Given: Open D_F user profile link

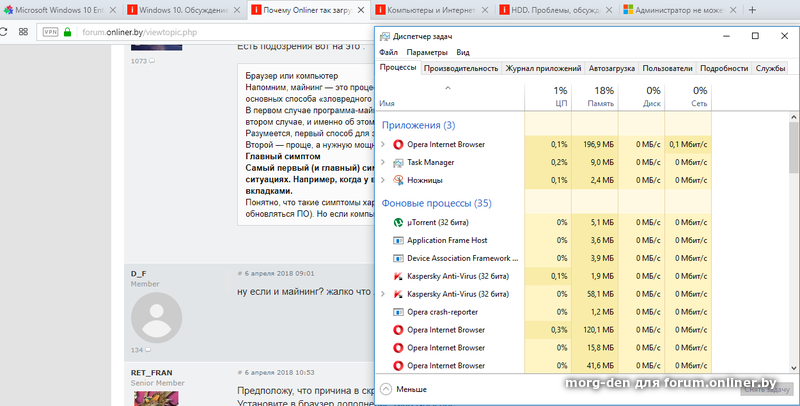Looking at the screenshot, I should click(x=138, y=274).
